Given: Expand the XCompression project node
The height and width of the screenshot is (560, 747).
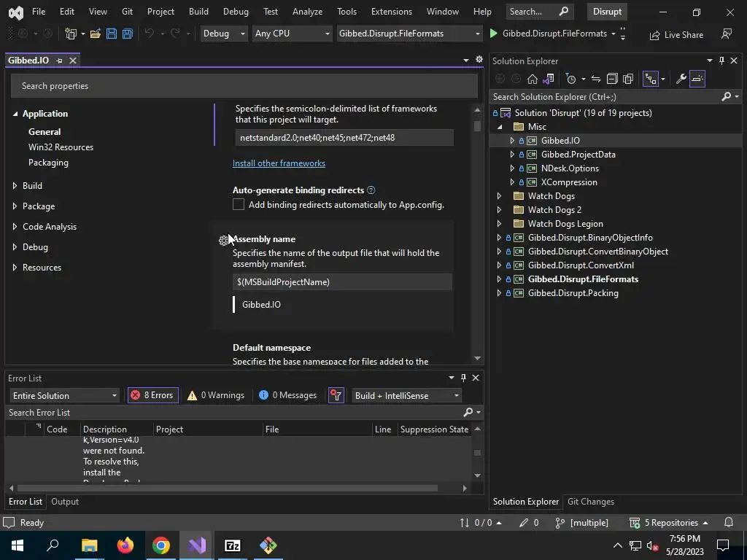Looking at the screenshot, I should (512, 182).
